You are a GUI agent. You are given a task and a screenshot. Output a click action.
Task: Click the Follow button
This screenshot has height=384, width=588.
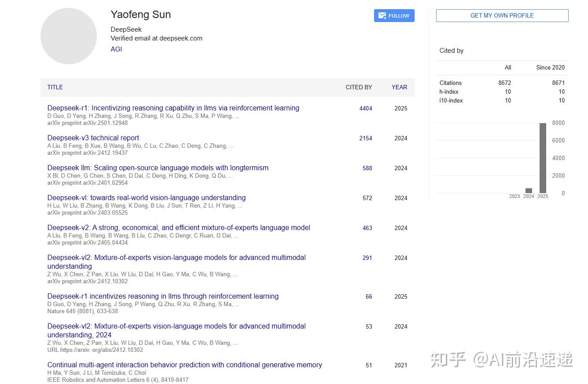(394, 15)
